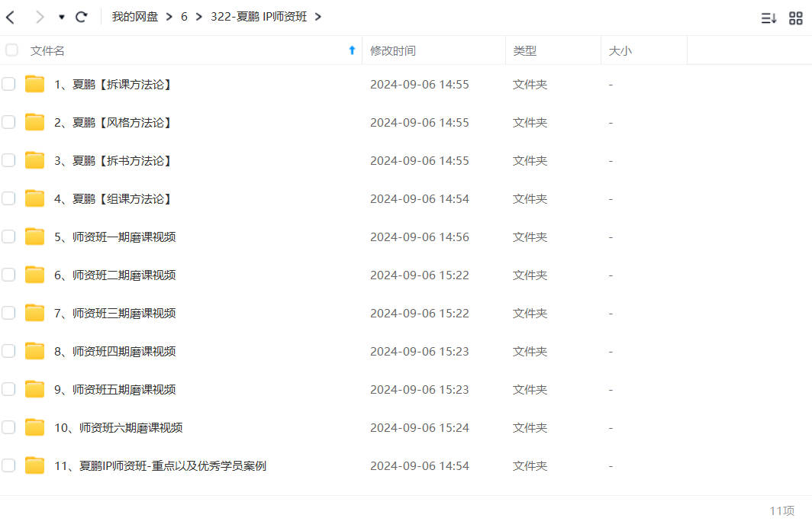Click folder icon of 3、夏鹏【拆书方法论】
Viewport: 812px width, 528px height.
(34, 160)
